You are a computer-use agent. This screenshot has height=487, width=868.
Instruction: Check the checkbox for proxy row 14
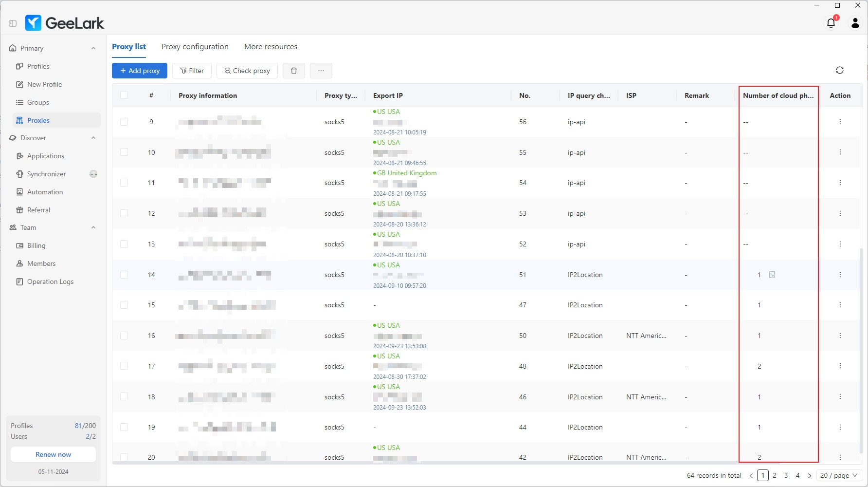124,275
